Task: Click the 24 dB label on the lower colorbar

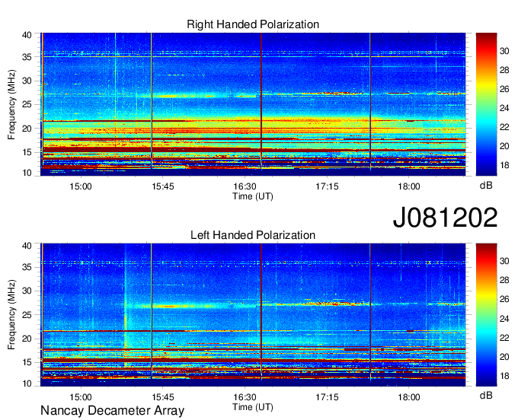Action: tap(504, 319)
